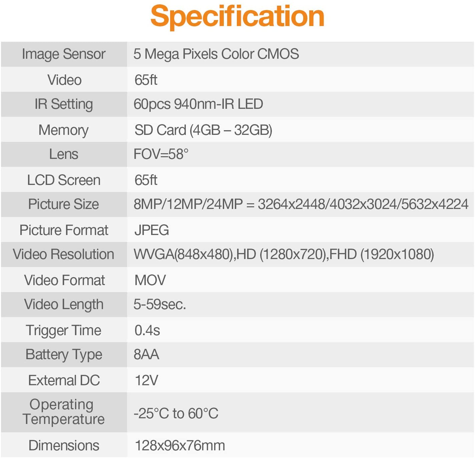Select the LCD Screen row label
The height and width of the screenshot is (458, 476).
tap(64, 180)
